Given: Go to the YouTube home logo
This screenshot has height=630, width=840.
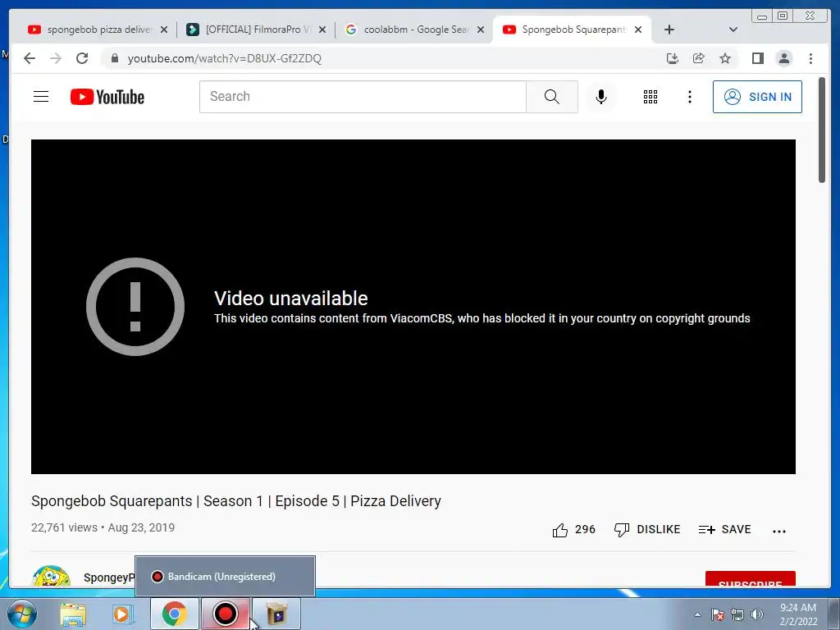Looking at the screenshot, I should point(107,97).
